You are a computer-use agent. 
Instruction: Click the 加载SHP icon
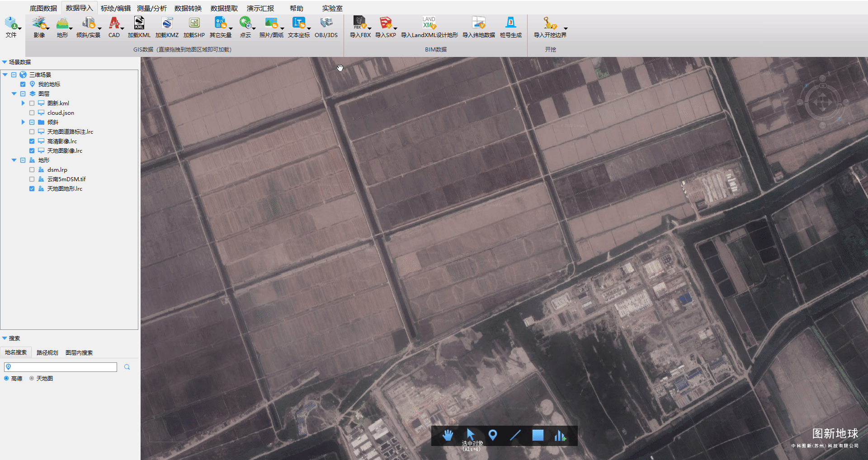pyautogui.click(x=194, y=23)
